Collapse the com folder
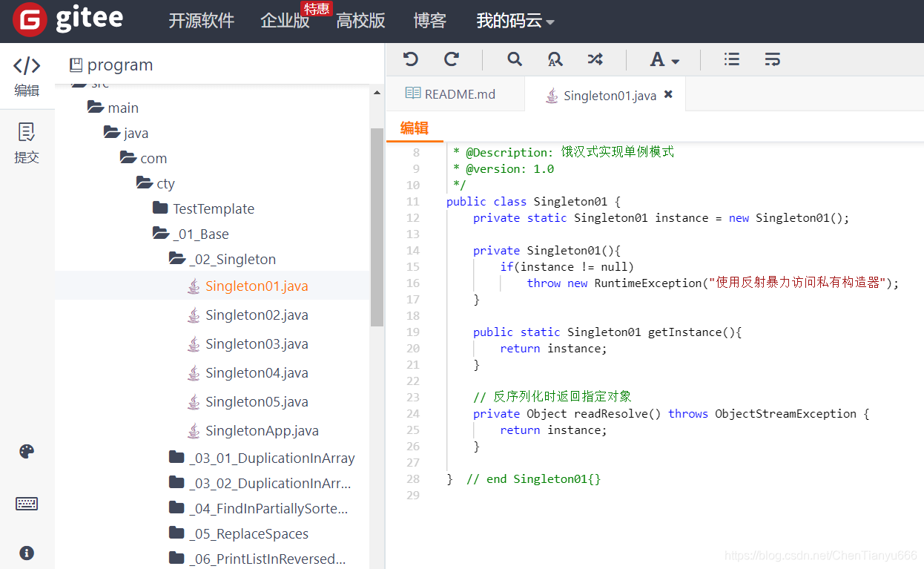The image size is (924, 569). (x=128, y=158)
